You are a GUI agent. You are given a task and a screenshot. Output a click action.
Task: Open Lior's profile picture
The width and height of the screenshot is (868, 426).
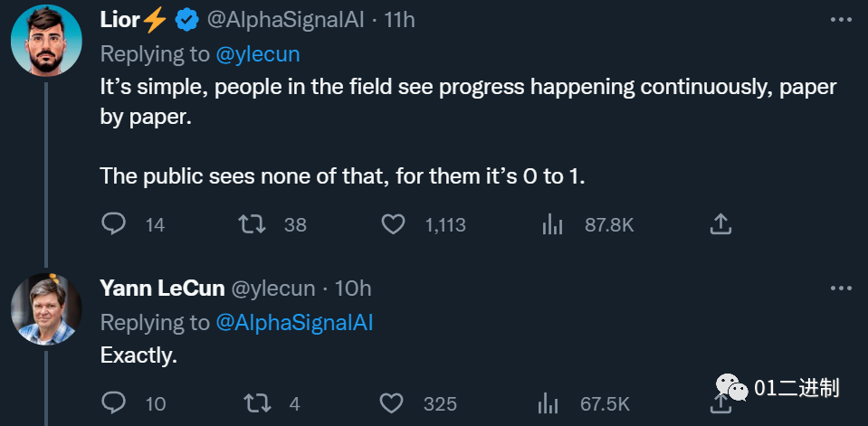[x=46, y=41]
